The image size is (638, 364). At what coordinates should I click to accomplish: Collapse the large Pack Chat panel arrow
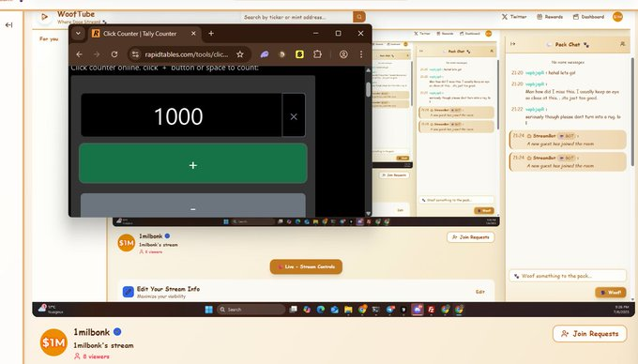tap(513, 44)
